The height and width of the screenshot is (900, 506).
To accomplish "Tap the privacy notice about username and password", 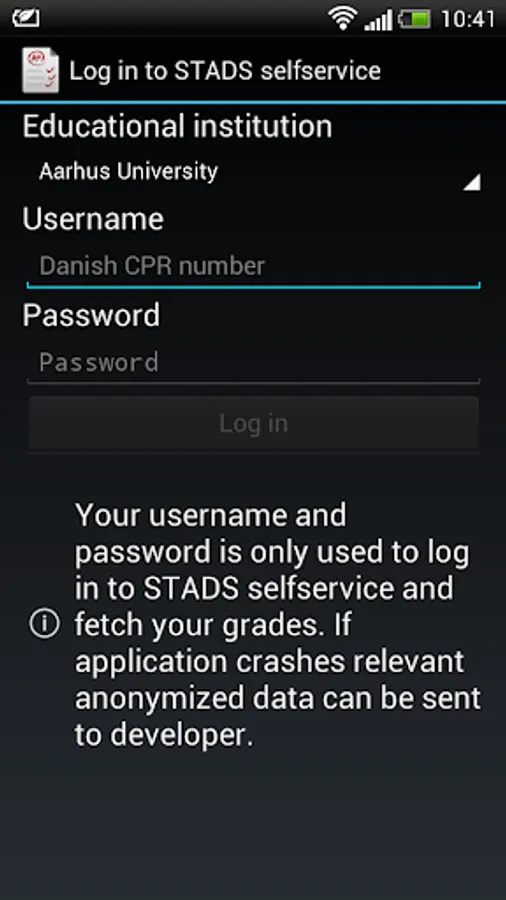I will [278, 624].
